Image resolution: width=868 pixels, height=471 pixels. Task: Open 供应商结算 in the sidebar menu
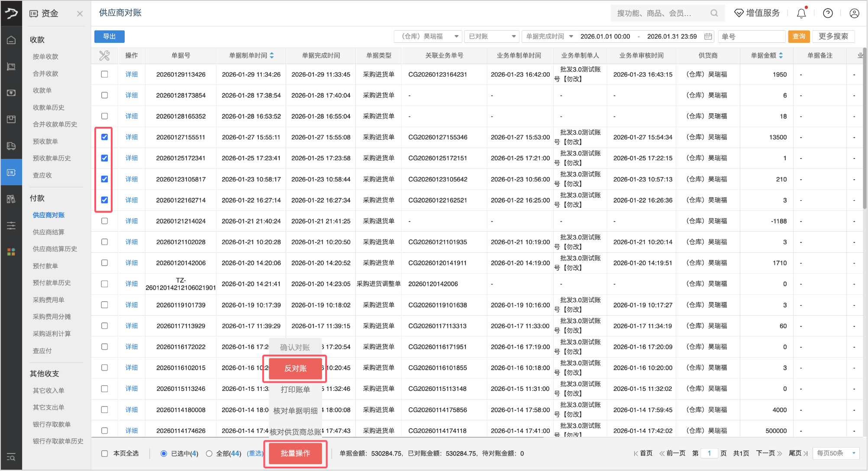pyautogui.click(x=48, y=232)
